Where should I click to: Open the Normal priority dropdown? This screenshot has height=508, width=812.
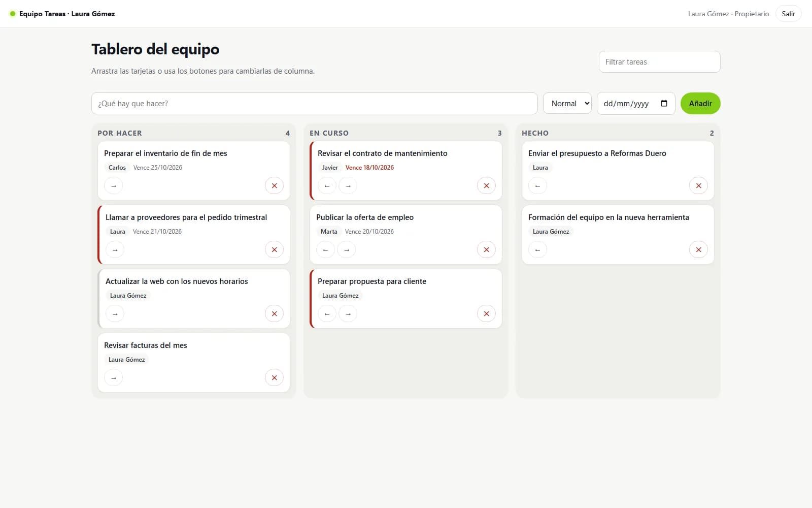click(x=567, y=104)
